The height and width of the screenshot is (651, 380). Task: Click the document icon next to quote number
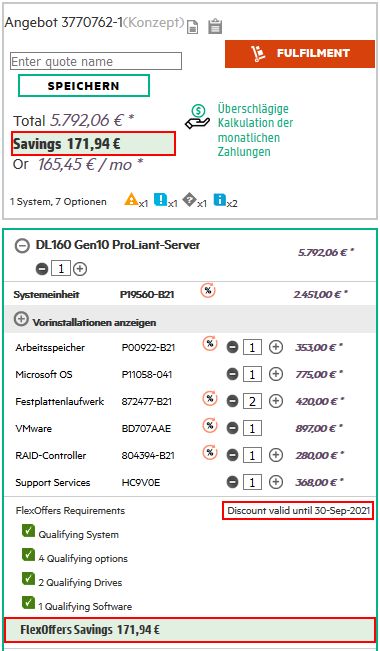pos(192,27)
